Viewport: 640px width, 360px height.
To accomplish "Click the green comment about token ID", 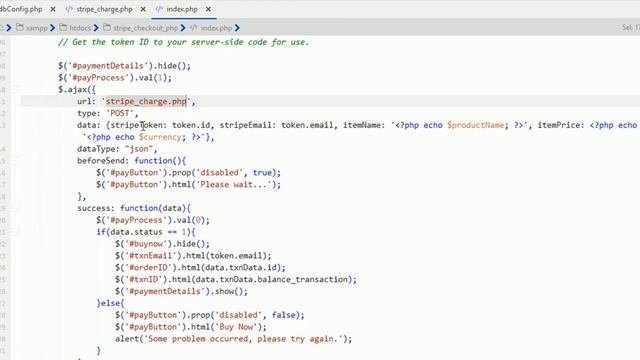I will 183,42.
